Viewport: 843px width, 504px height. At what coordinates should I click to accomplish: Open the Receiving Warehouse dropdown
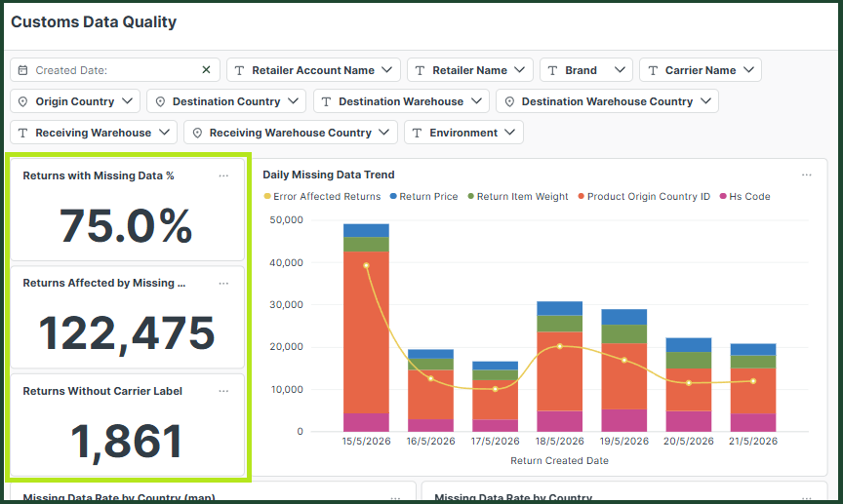(x=94, y=133)
